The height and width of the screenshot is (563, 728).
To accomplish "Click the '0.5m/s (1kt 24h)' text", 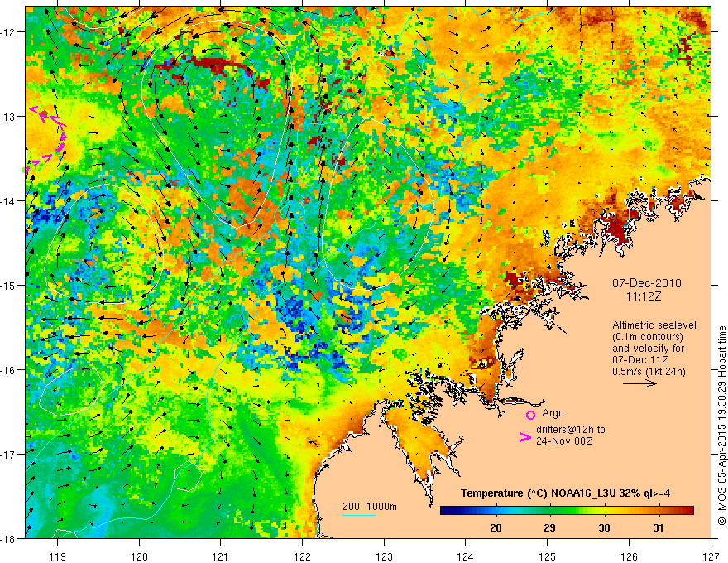I will pyautogui.click(x=649, y=371).
